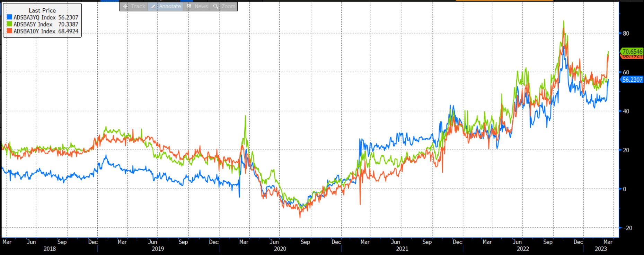Select ADSBA10Y Index series in legend
Image resolution: width=644 pixels, height=255 pixels.
click(34, 31)
